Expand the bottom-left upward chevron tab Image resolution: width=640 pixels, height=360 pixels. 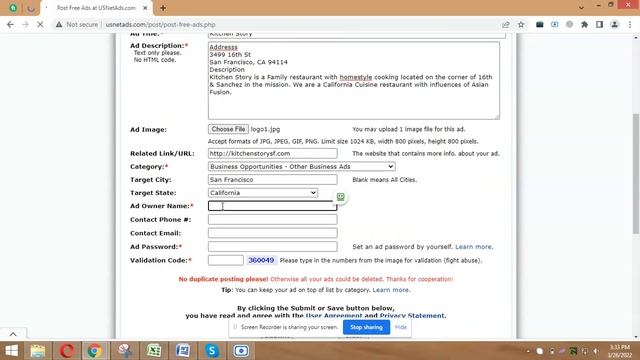tap(13, 334)
